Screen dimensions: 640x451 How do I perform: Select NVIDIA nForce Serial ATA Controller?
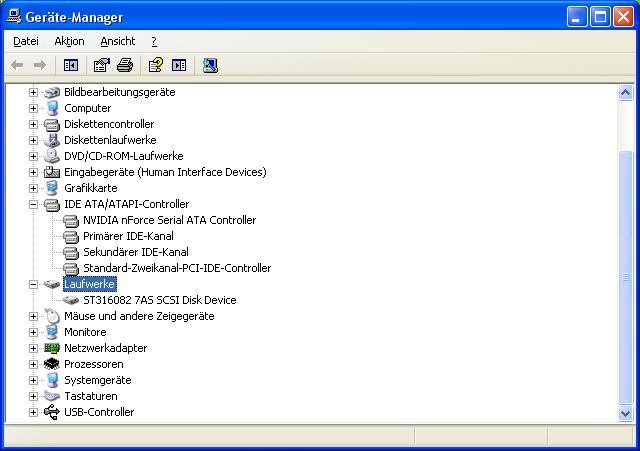(169, 220)
